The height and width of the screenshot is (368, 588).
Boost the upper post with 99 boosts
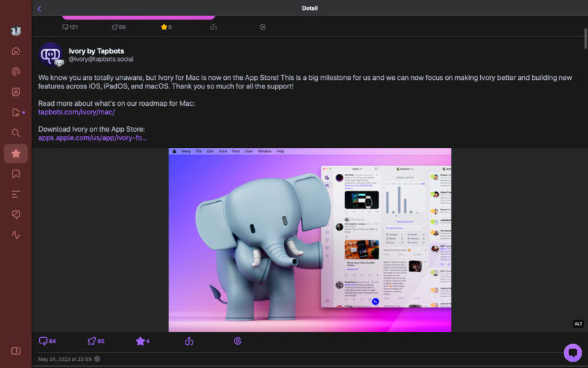(118, 27)
